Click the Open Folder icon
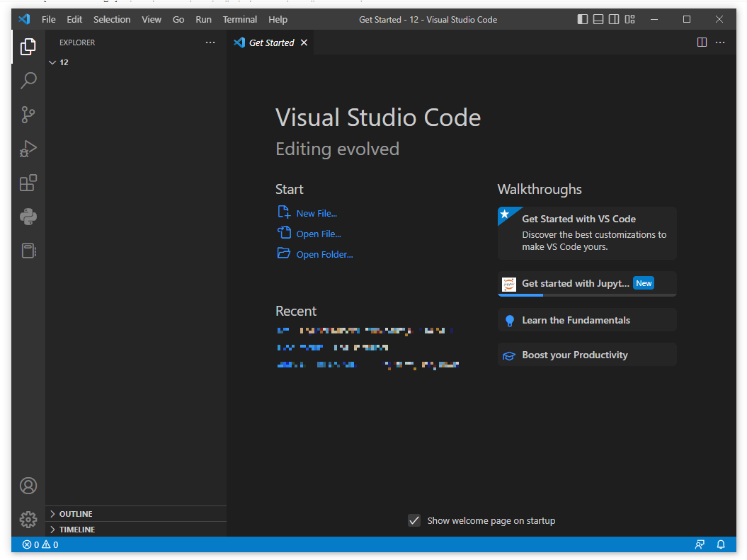 [x=284, y=253]
